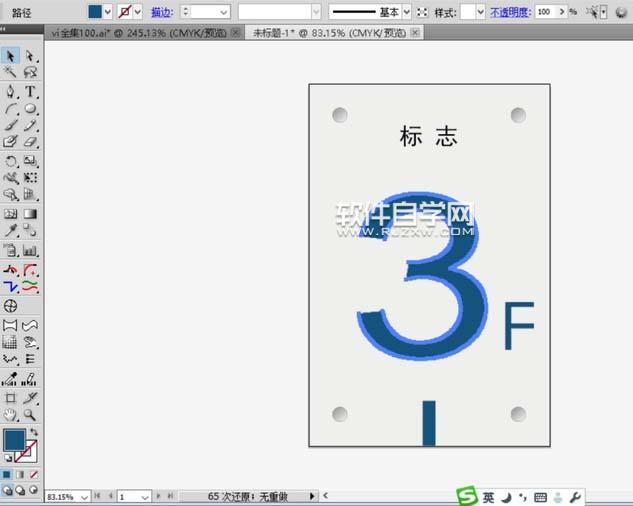The height and width of the screenshot is (506, 633).
Task: Expand opacity slider arrow next to 100
Action: [562, 12]
